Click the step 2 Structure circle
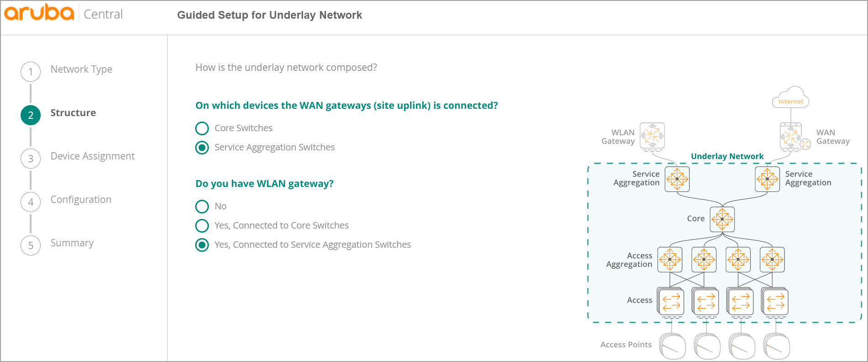Image resolution: width=868 pixels, height=362 pixels. 31,115
